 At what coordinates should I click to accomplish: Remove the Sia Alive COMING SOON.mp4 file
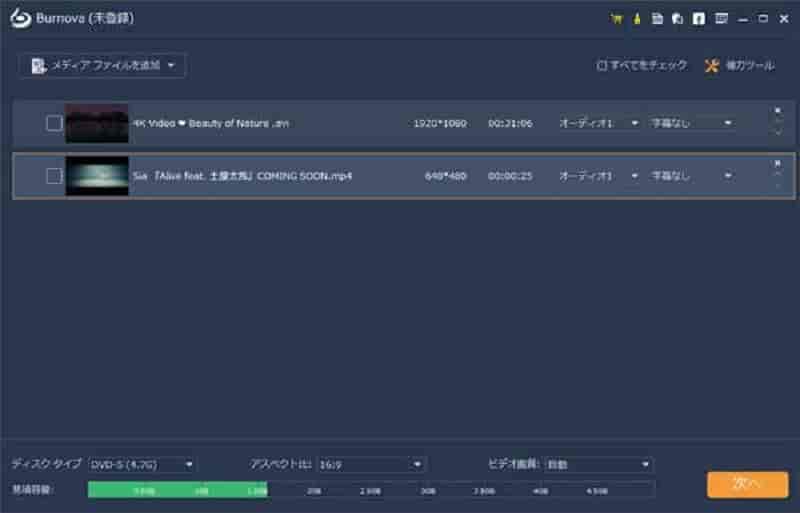(777, 163)
